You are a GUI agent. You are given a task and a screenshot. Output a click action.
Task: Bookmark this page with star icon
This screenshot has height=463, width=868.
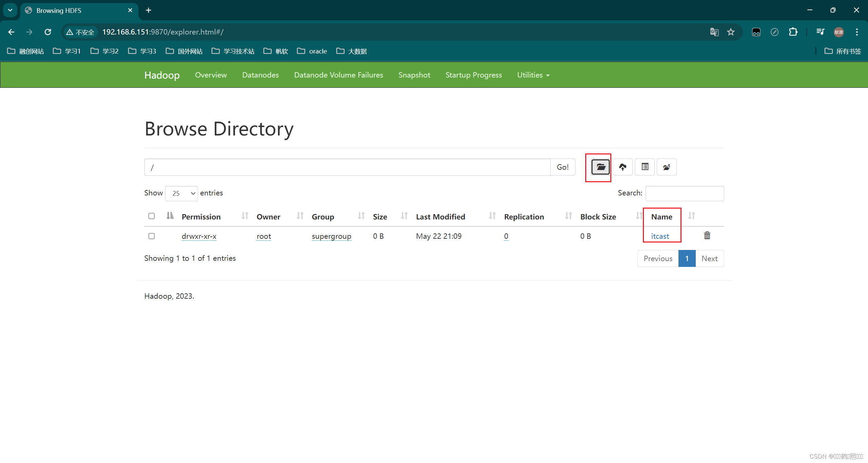[x=731, y=32]
